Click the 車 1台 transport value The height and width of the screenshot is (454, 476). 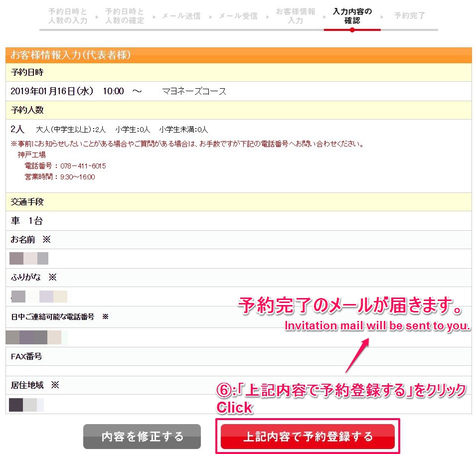coord(27,221)
